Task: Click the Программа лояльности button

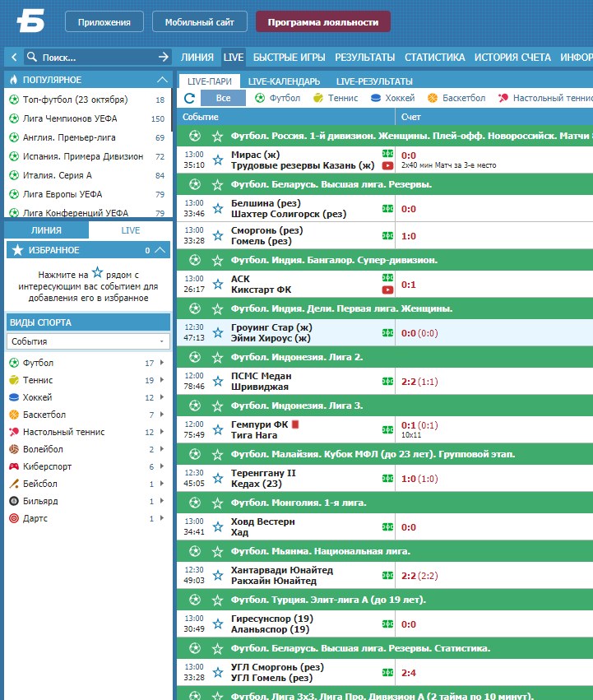Action: coord(323,22)
